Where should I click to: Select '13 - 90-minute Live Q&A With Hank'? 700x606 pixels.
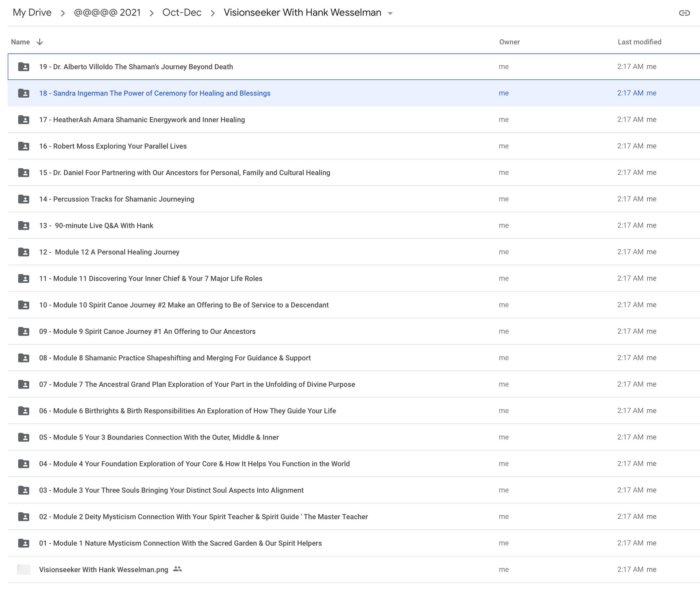(x=96, y=225)
